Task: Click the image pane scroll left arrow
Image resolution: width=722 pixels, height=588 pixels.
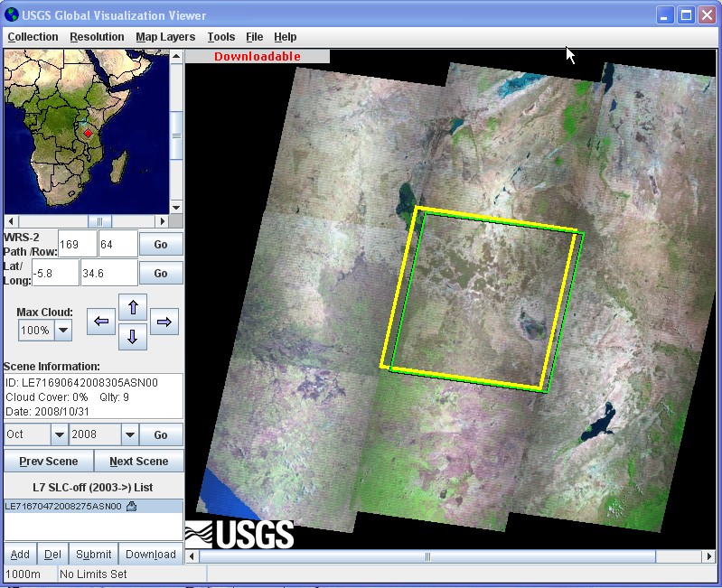Action: (x=192, y=556)
